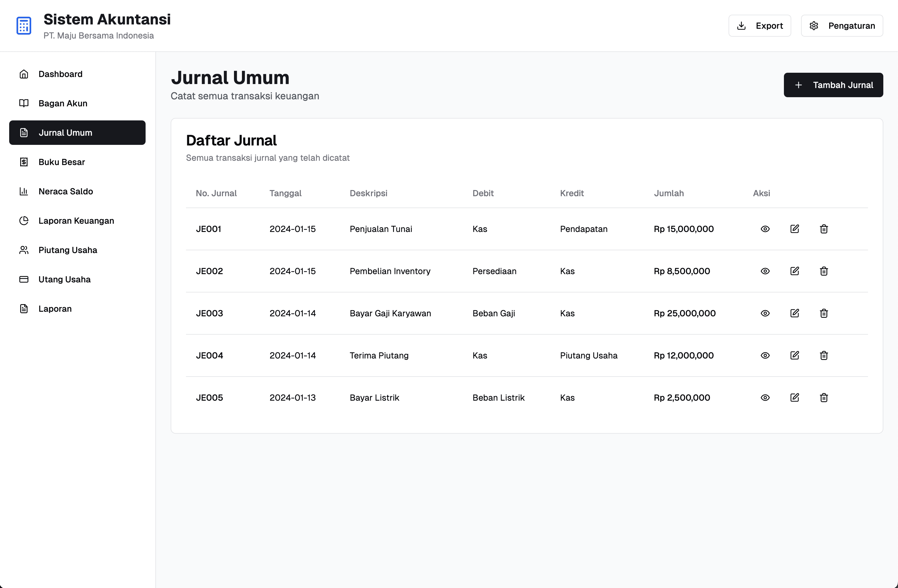Viewport: 898px width, 588px height.
Task: Click the Piutang Usaha credit cell
Action: point(588,355)
